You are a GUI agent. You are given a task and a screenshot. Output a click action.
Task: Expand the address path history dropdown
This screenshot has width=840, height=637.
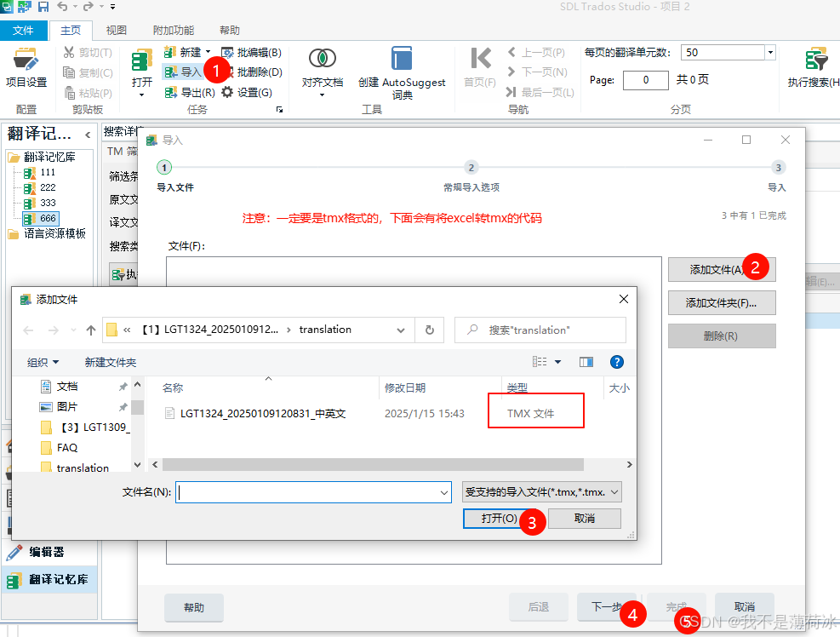(401, 330)
